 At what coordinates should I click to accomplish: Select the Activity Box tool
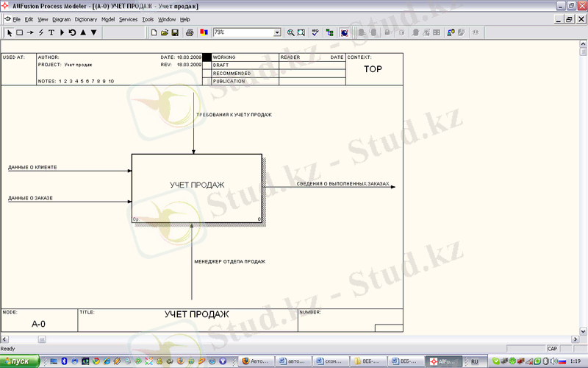coord(20,32)
